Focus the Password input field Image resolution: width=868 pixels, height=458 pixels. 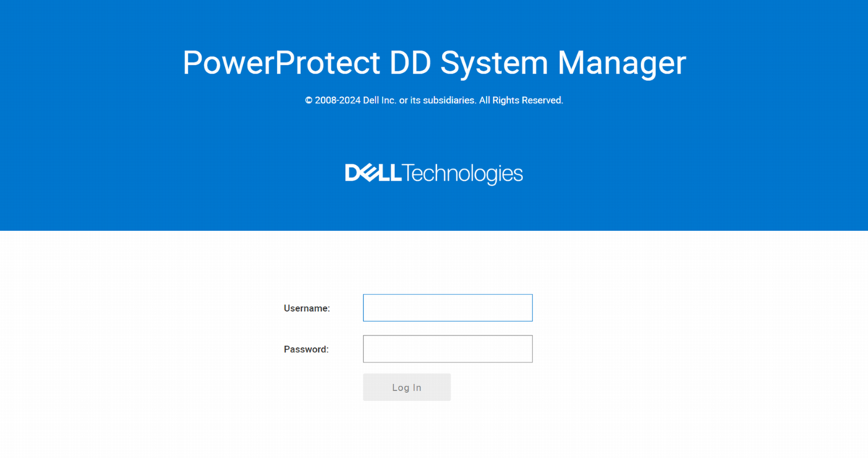pyautogui.click(x=448, y=349)
